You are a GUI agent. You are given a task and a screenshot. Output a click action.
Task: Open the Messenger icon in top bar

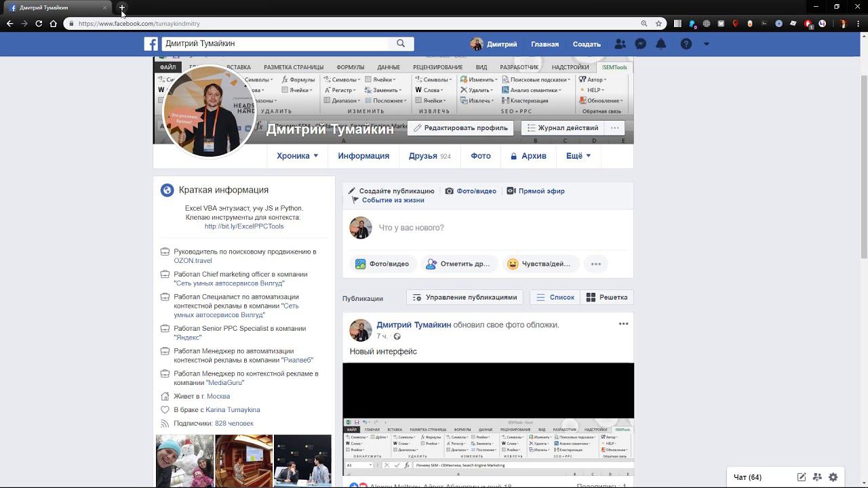point(640,44)
